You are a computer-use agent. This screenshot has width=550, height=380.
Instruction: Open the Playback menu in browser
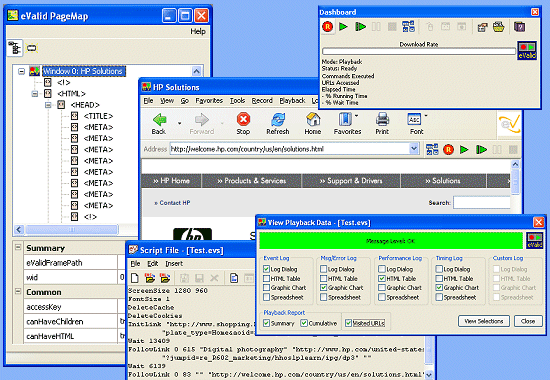pyautogui.click(x=292, y=101)
